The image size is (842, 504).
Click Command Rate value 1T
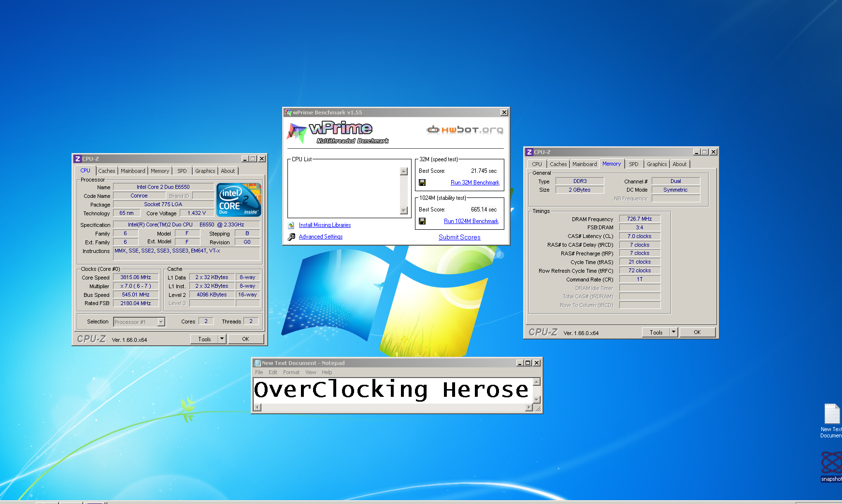(x=640, y=279)
